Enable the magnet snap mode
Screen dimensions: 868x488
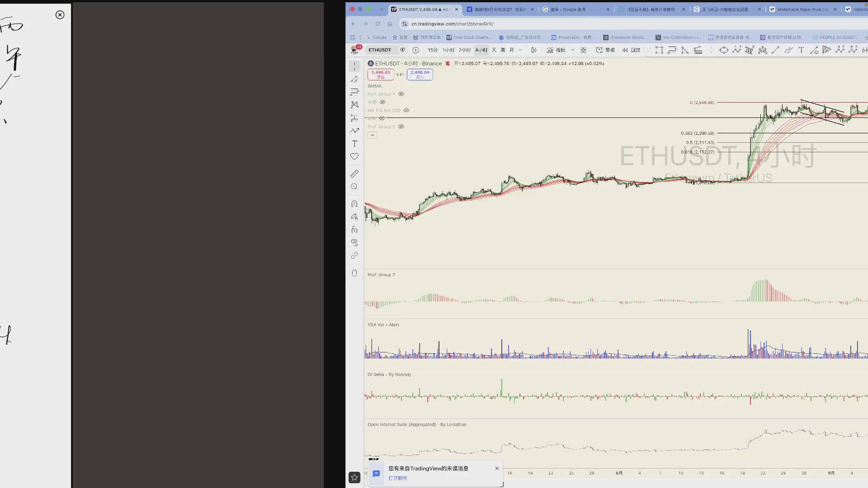tap(354, 204)
